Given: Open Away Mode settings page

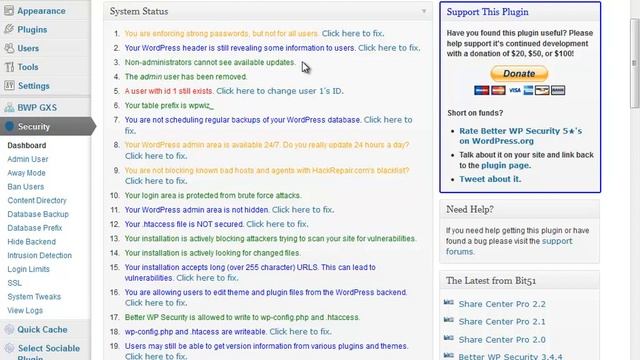Looking at the screenshot, I should point(27,173).
